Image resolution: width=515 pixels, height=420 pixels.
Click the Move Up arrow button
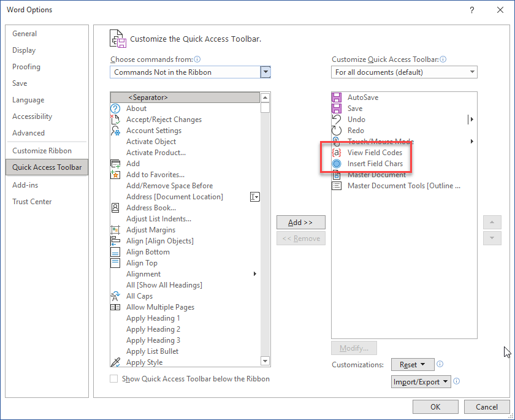492,223
